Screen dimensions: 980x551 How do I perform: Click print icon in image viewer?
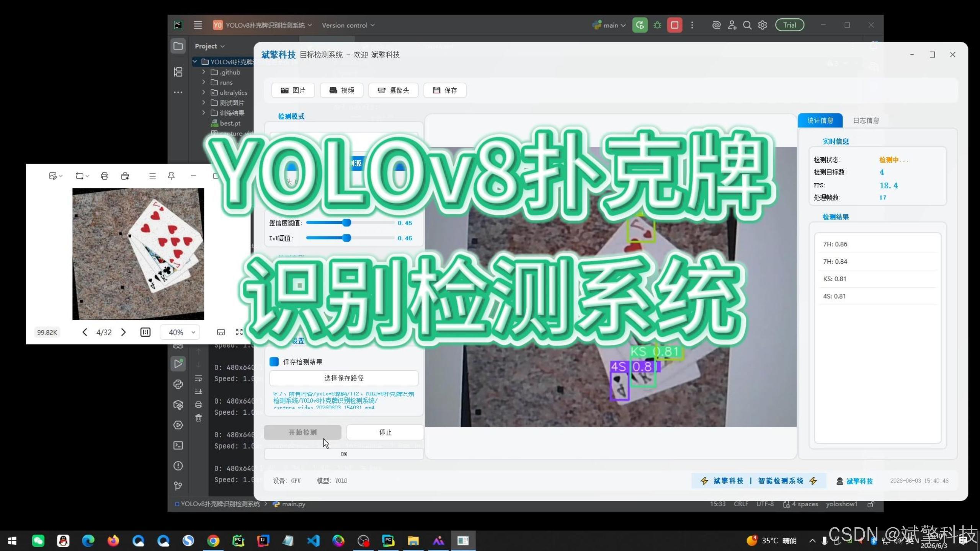click(105, 176)
